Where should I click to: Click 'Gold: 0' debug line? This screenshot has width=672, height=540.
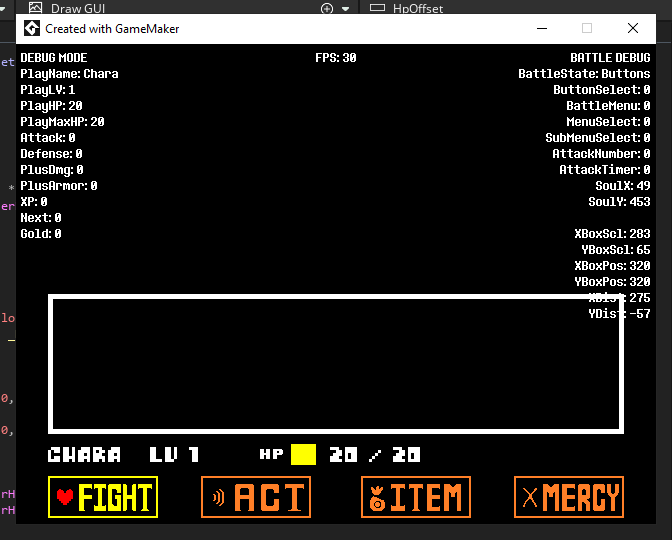41,234
